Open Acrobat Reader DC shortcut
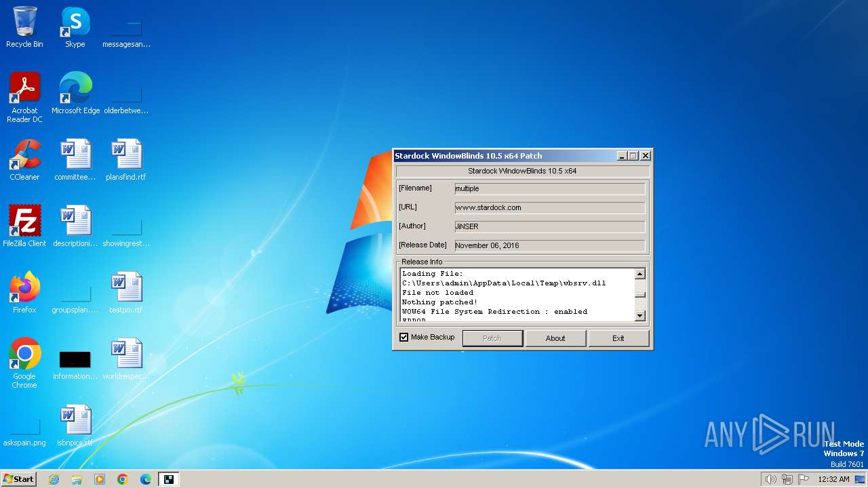Image resolution: width=868 pixels, height=488 pixels. pyautogui.click(x=24, y=97)
